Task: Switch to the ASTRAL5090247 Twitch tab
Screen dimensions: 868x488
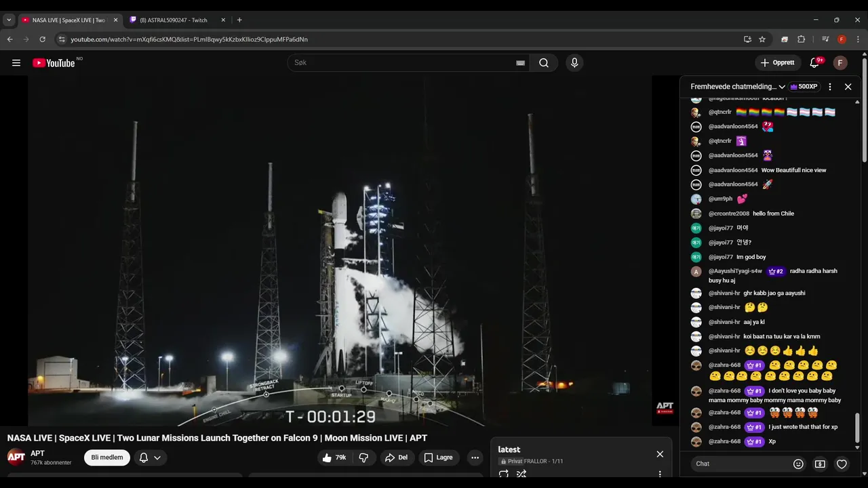Action: [174, 20]
